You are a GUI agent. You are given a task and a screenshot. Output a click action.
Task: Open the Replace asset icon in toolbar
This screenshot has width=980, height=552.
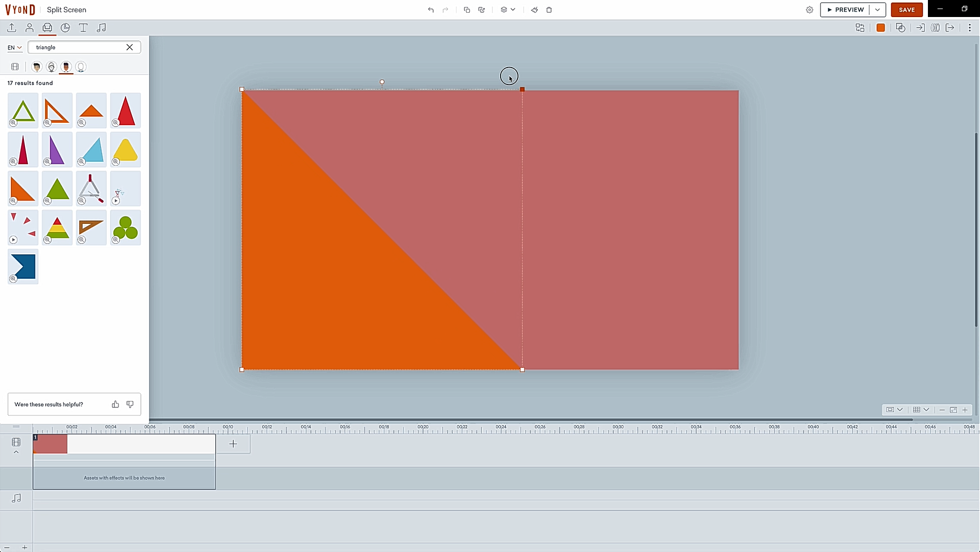pyautogui.click(x=860, y=28)
